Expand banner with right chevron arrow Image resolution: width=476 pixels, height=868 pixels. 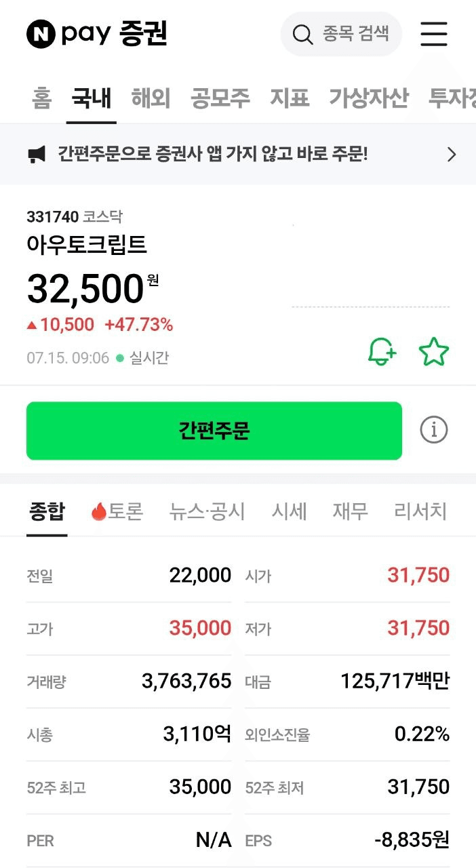452,155
